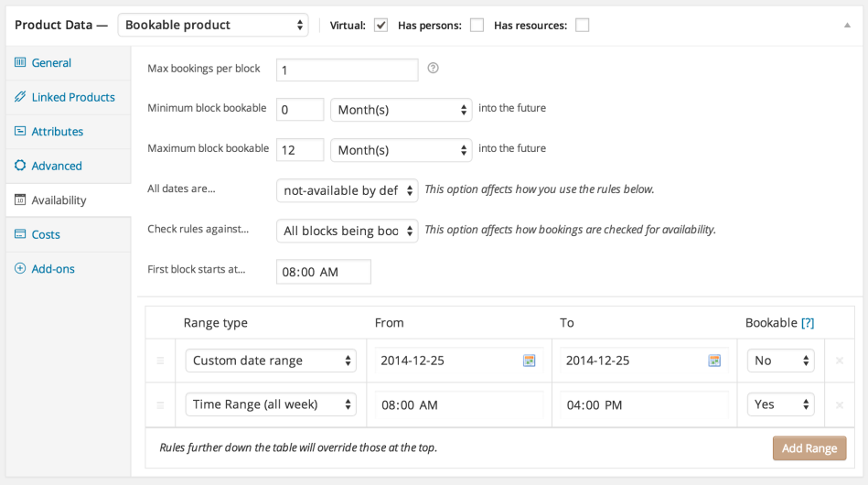Viewport: 868px width, 485px height.
Task: Focus the First block starts at field
Action: coord(323,272)
